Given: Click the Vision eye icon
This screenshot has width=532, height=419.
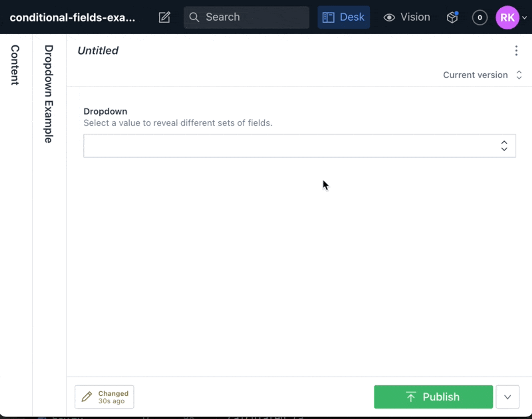Looking at the screenshot, I should [389, 17].
